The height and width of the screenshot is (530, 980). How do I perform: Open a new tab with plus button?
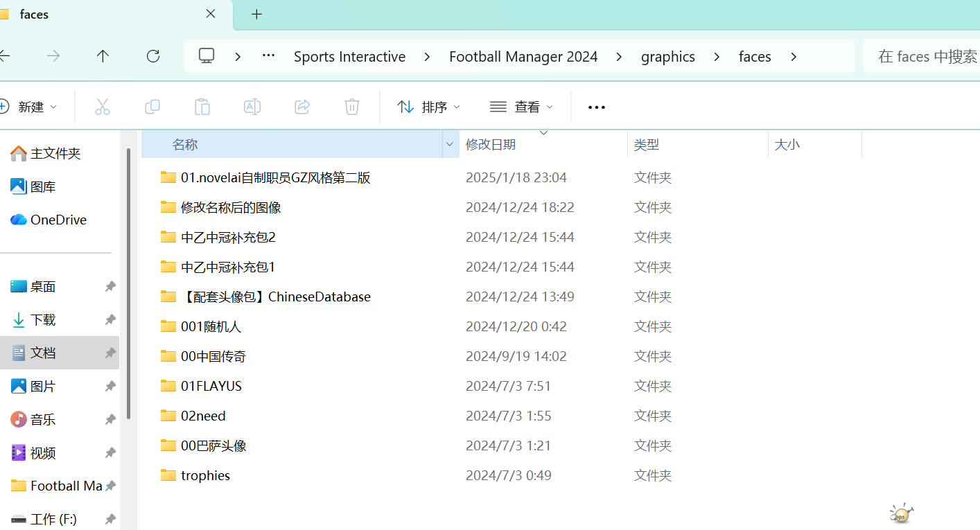pyautogui.click(x=256, y=15)
